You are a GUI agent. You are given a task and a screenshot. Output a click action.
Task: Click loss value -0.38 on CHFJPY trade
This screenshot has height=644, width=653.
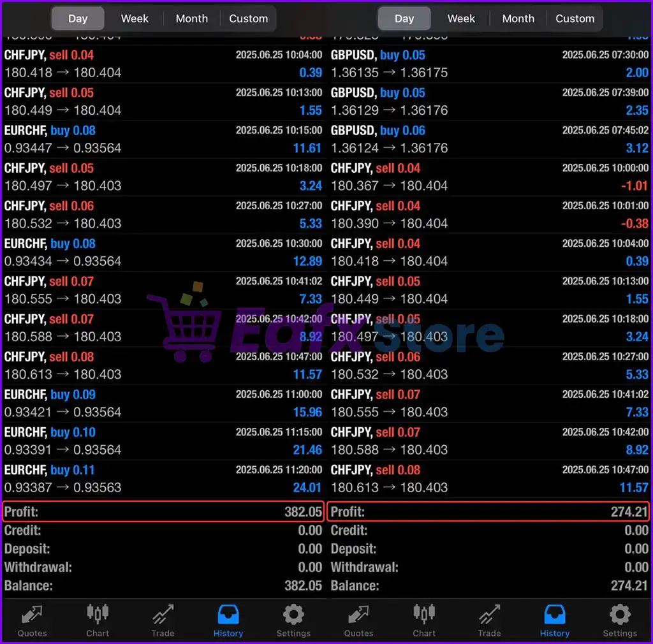[635, 224]
